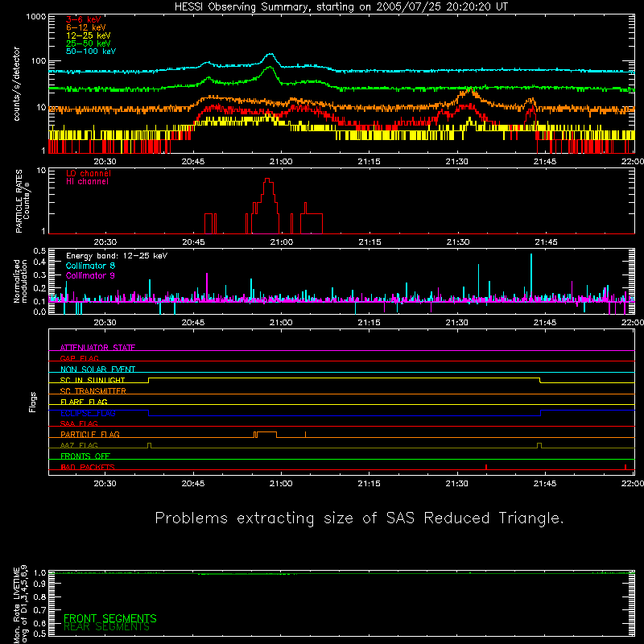644x644 pixels.
Task: Click the 'REAR SEGMENTS' legend label
Action: point(107,627)
